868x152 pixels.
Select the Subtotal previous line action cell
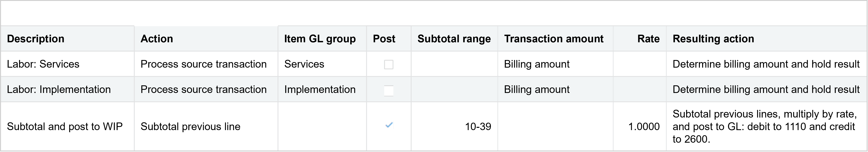(x=190, y=126)
